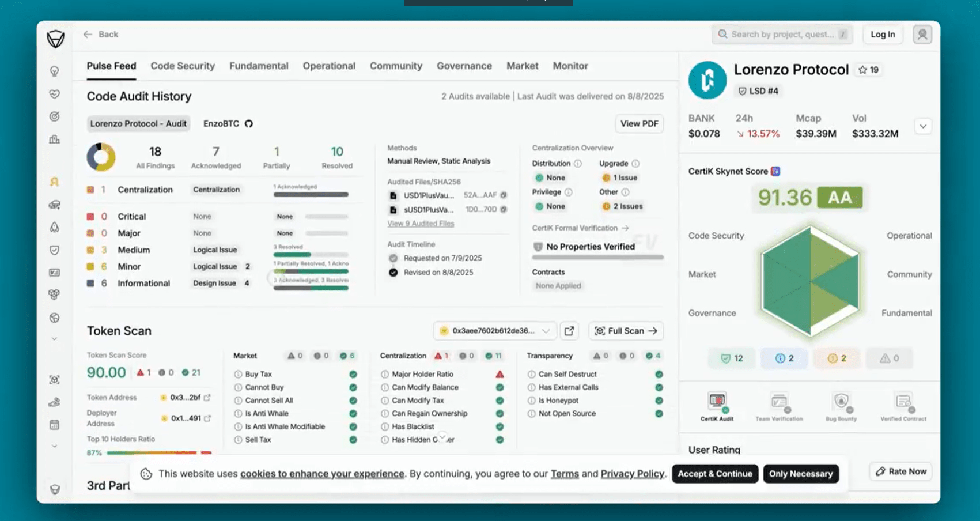This screenshot has width=980, height=521.
Task: Select the Market tab
Action: coord(523,66)
